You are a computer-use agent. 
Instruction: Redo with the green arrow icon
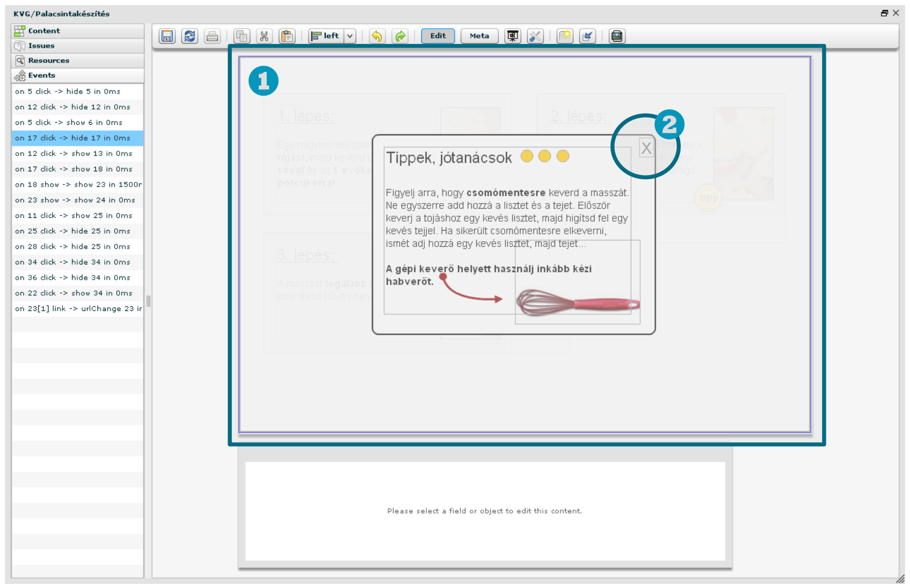[x=400, y=36]
